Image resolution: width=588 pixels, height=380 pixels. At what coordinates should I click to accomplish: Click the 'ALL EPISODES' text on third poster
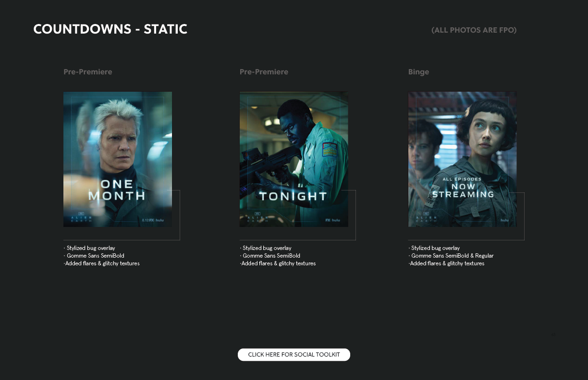click(462, 179)
